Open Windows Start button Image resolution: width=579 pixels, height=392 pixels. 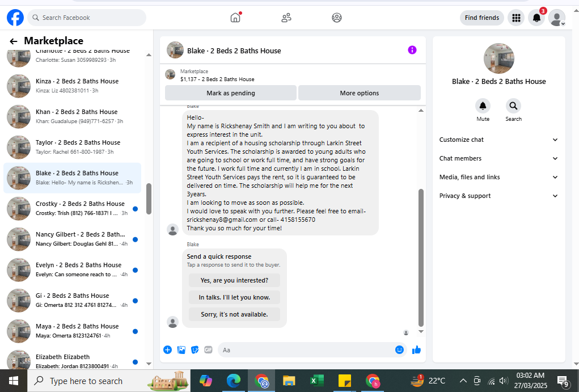(x=13, y=381)
